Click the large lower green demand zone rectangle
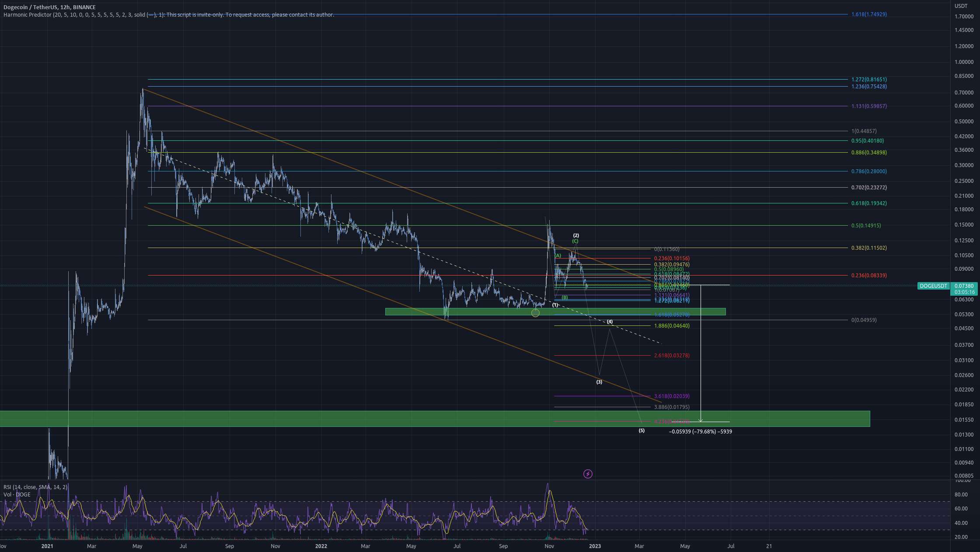Image resolution: width=980 pixels, height=552 pixels. pos(435,419)
